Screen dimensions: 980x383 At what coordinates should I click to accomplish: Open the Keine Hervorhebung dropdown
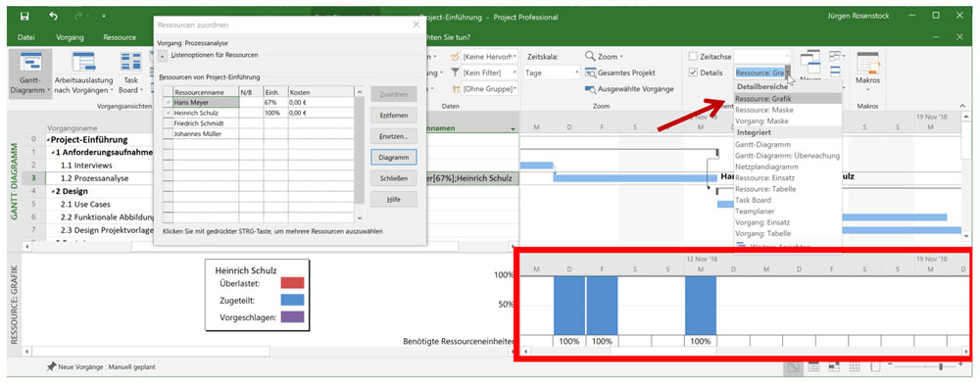[x=490, y=56]
